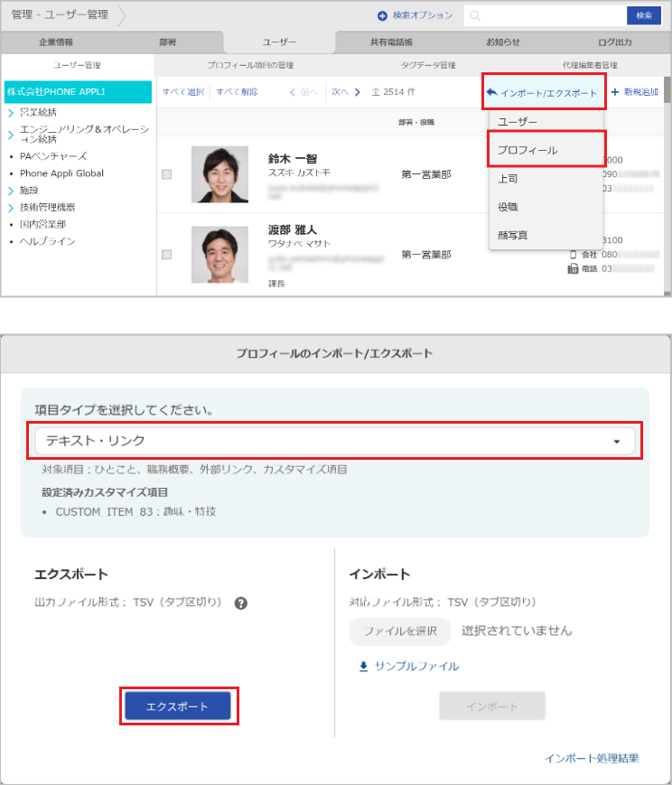
Task: Select ヘルプライン in the tree
Action: click(47, 241)
